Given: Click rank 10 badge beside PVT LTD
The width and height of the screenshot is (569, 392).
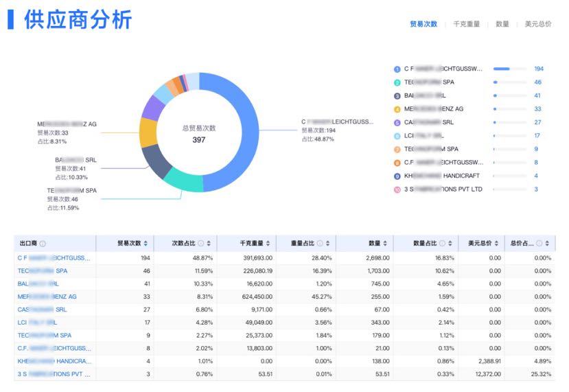Looking at the screenshot, I should click(x=397, y=189).
